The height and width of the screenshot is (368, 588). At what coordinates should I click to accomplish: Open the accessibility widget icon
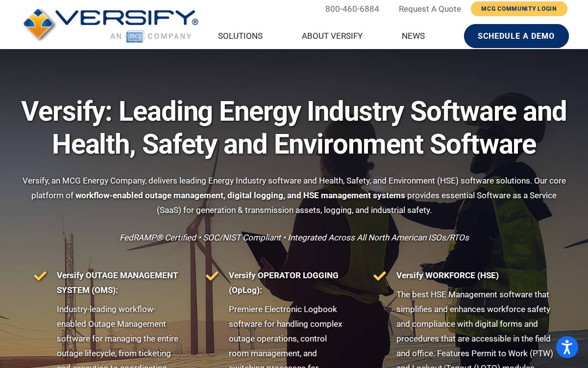click(567, 347)
